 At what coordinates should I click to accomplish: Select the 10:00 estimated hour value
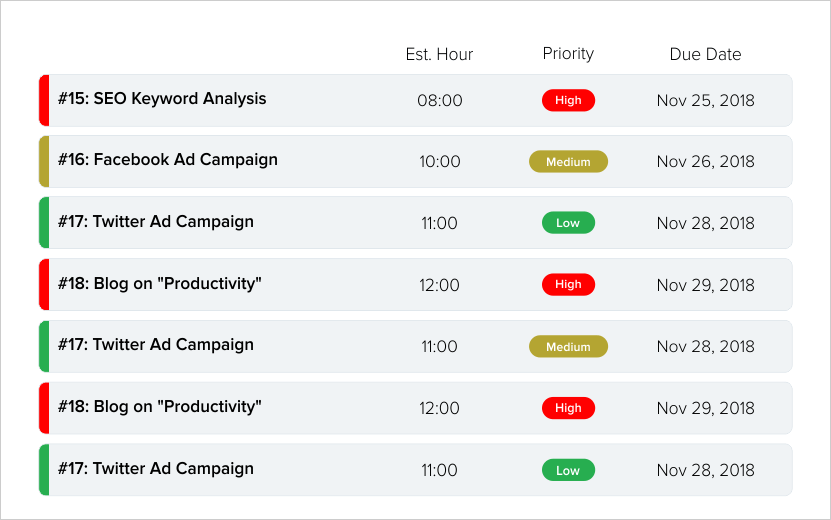(440, 162)
